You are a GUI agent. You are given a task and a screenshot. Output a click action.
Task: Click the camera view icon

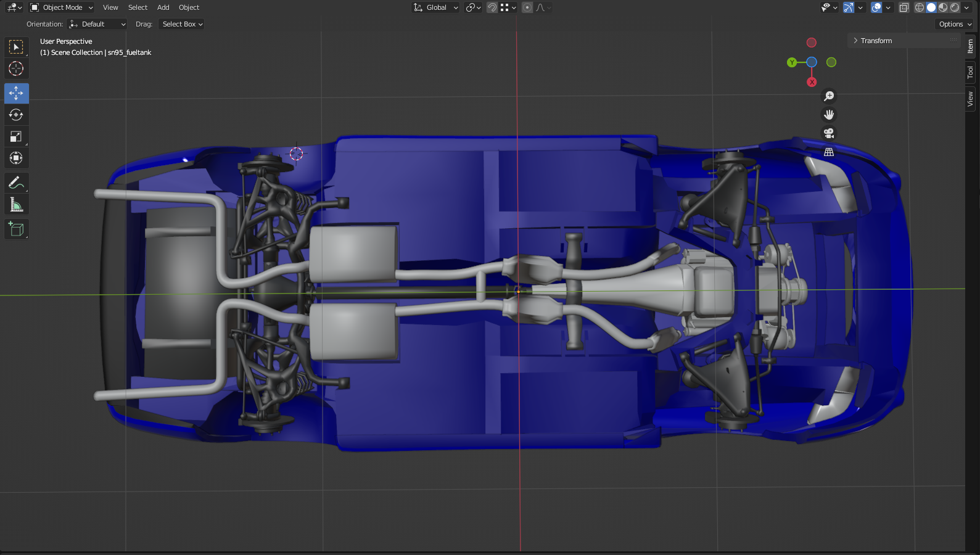tap(829, 133)
